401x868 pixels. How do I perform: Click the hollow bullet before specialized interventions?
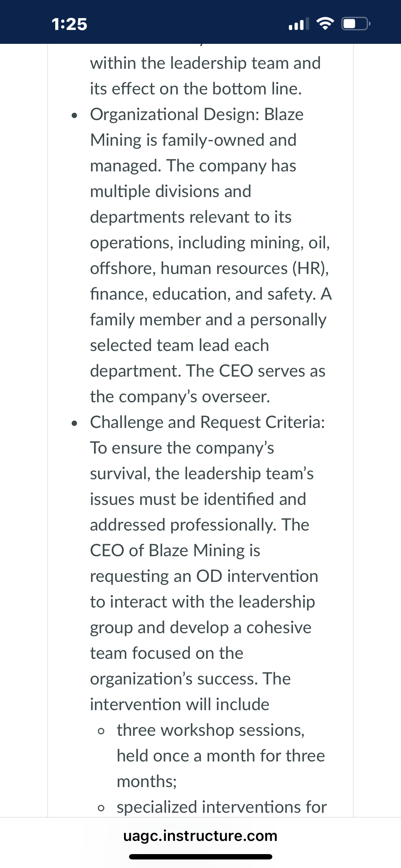point(101,808)
